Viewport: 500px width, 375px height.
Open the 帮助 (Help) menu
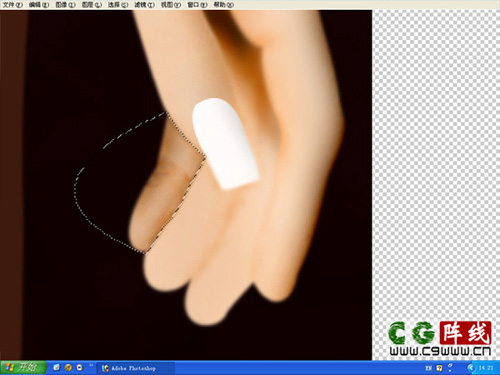tap(223, 5)
